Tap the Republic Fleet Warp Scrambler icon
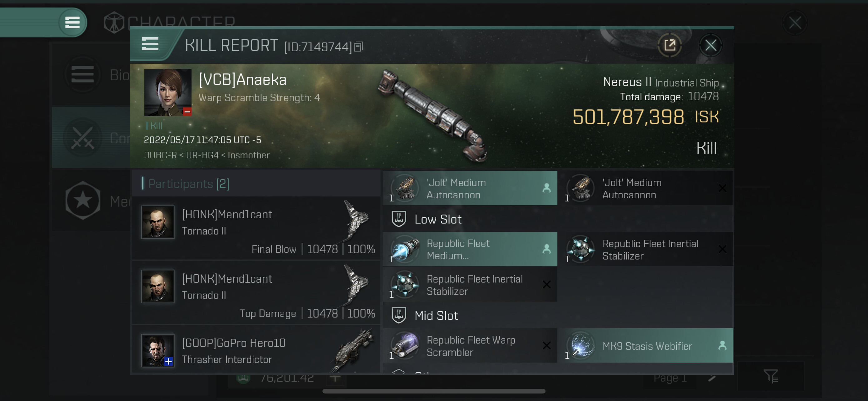This screenshot has width=868, height=401. point(405,345)
